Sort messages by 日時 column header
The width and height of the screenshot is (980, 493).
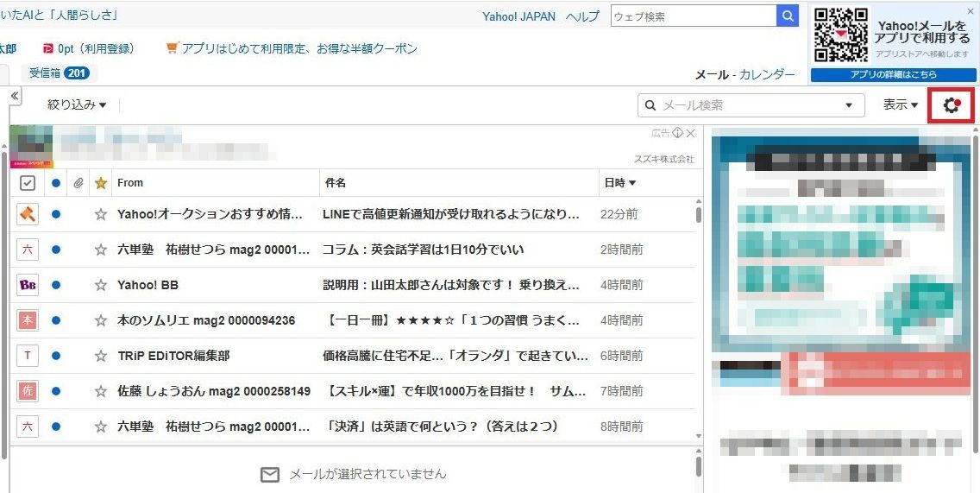pyautogui.click(x=619, y=183)
